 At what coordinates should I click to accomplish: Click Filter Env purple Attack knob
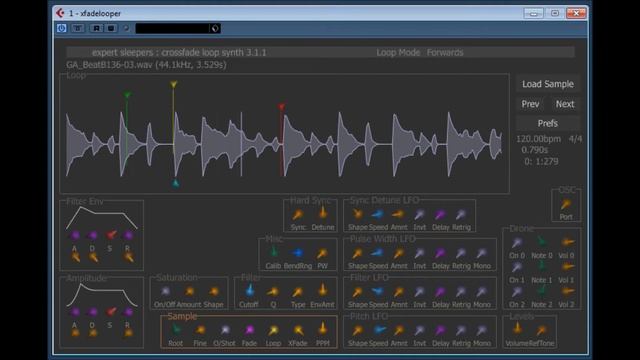75,235
